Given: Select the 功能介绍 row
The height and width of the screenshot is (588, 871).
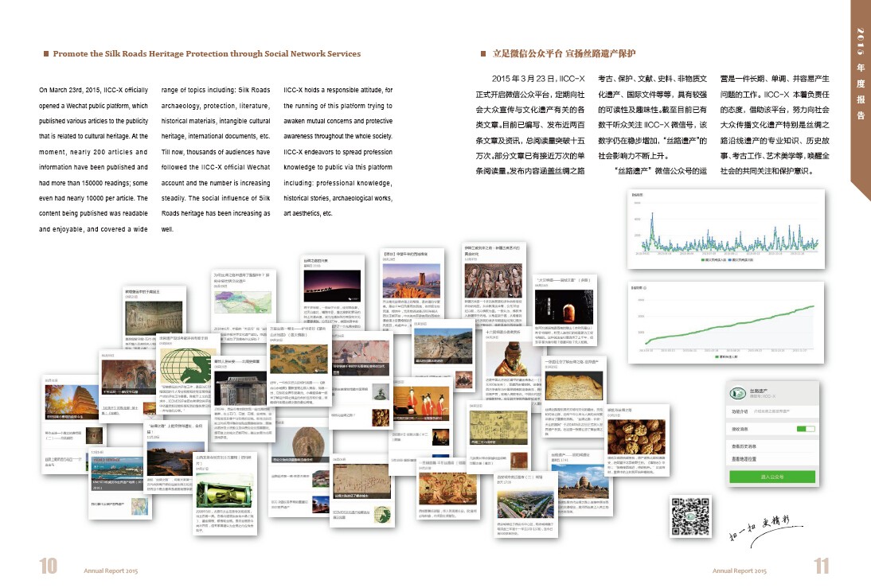Looking at the screenshot, I should 772,411.
